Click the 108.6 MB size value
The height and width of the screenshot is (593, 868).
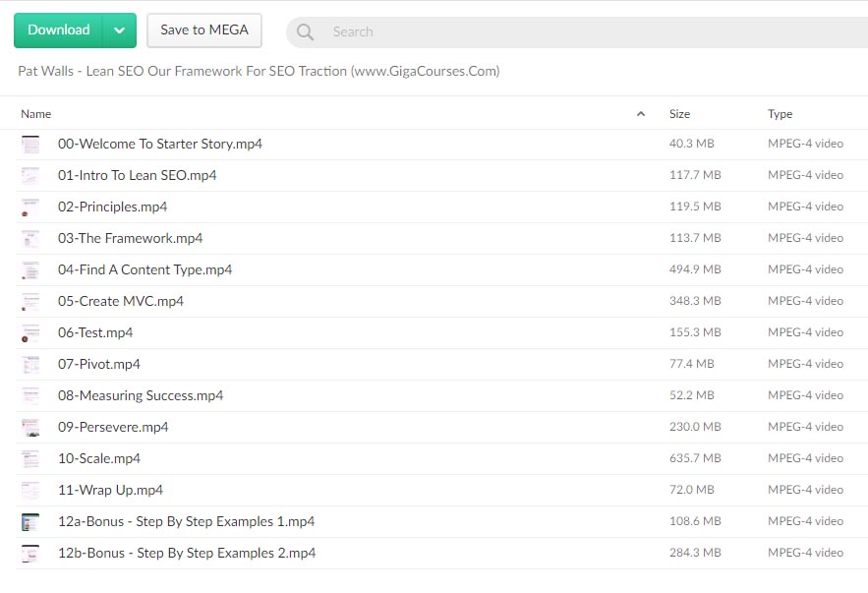pos(695,522)
